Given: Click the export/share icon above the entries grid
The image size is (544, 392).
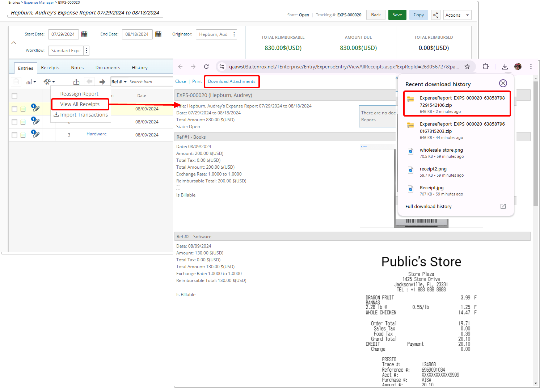Looking at the screenshot, I should tap(76, 81).
